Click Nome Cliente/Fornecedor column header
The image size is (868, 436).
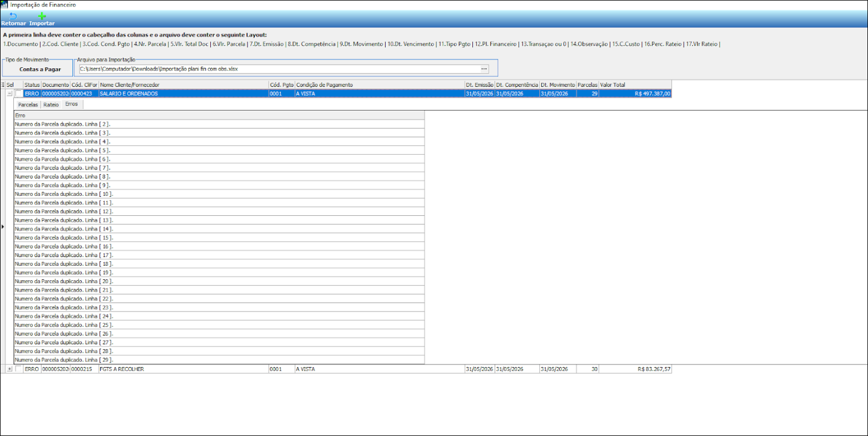[184, 85]
